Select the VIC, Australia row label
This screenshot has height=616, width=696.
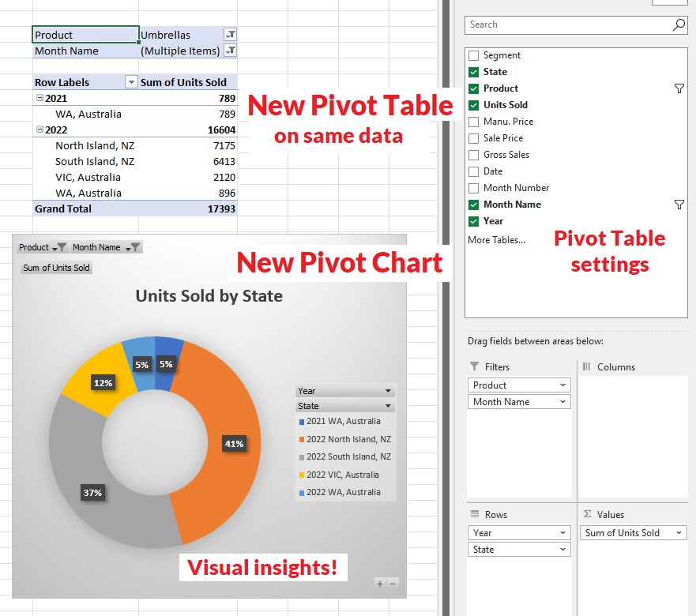(x=88, y=177)
